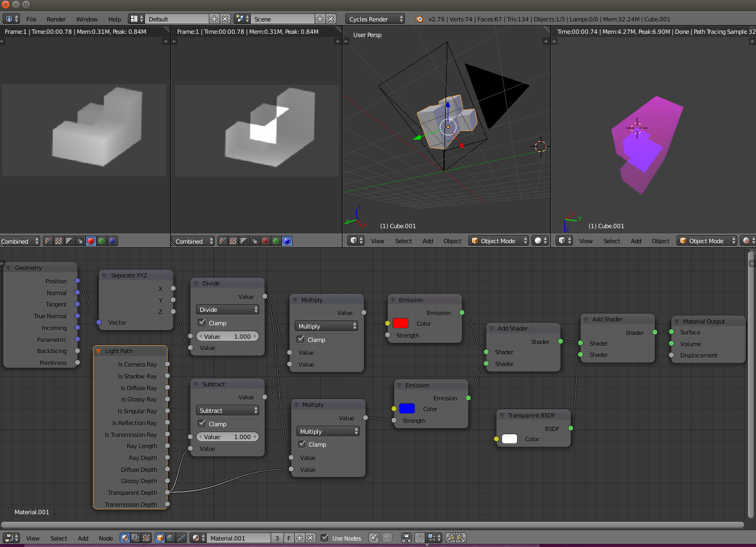Open the Render menu
Viewport: 756px width, 547px height.
[56, 19]
